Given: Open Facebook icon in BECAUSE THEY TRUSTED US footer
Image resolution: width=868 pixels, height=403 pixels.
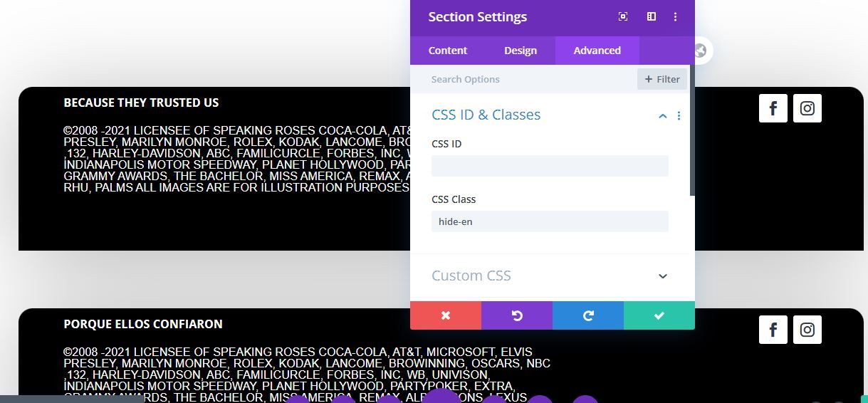Looking at the screenshot, I should point(773,108).
